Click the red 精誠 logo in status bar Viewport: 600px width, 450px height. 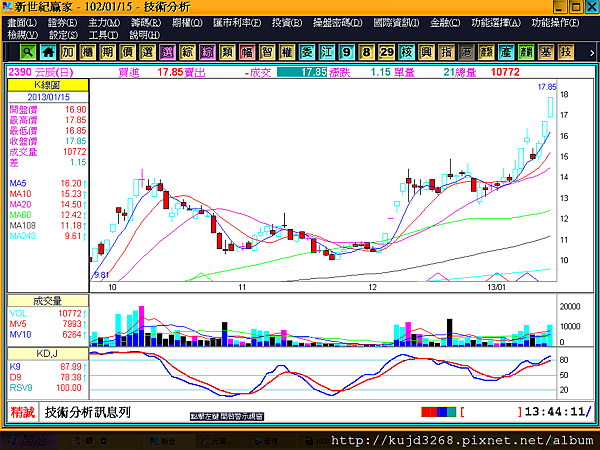23,412
